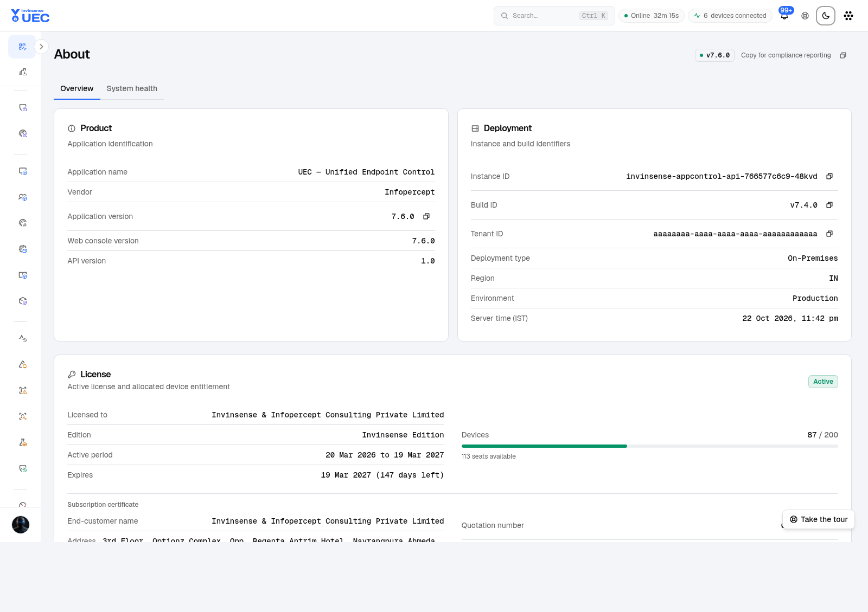Focus the Search input field

pos(554,16)
